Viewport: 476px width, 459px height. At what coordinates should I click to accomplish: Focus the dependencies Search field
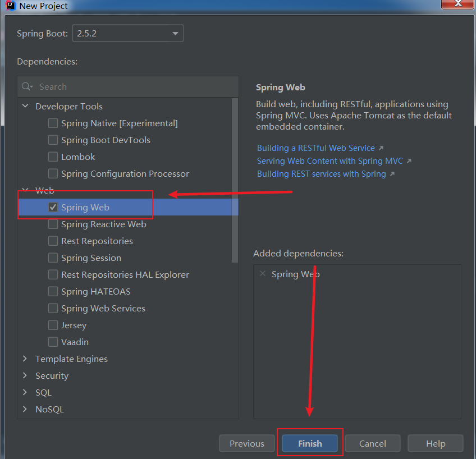pyautogui.click(x=128, y=87)
